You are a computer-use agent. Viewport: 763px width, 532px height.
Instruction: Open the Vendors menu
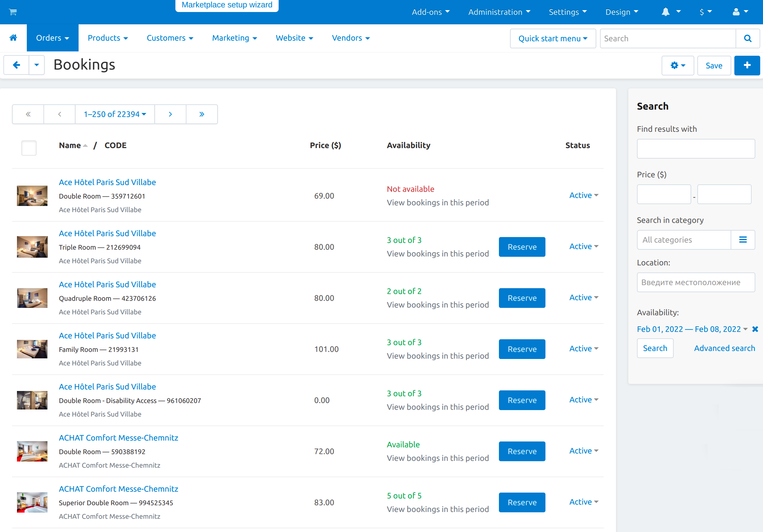pyautogui.click(x=351, y=38)
